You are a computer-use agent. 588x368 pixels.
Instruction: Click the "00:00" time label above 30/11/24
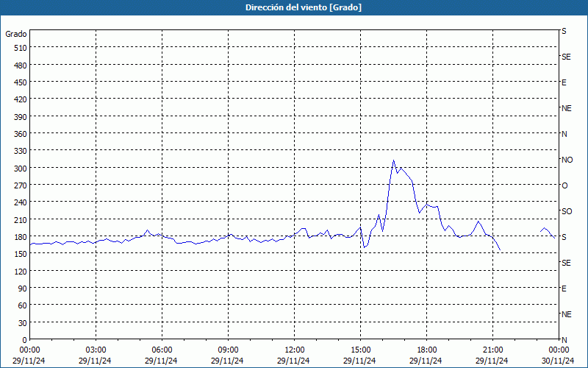pyautogui.click(x=559, y=350)
